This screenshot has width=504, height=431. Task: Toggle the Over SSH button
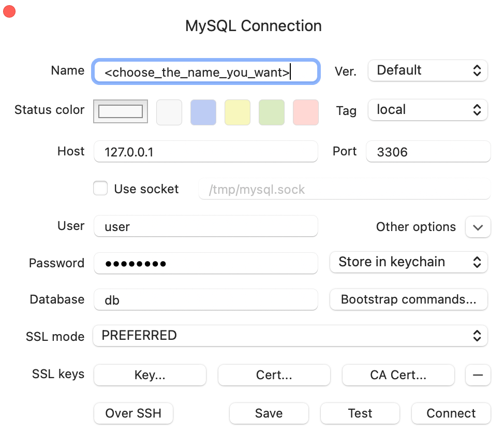coord(134,413)
